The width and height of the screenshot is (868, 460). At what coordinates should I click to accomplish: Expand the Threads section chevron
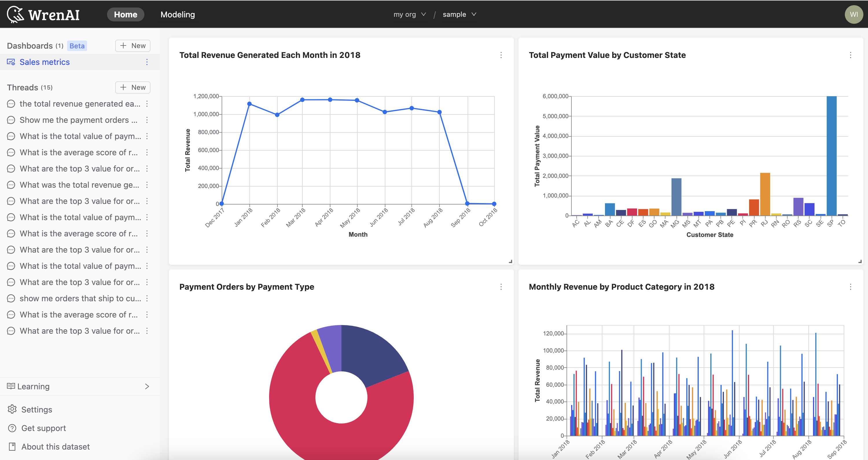tap(29, 87)
